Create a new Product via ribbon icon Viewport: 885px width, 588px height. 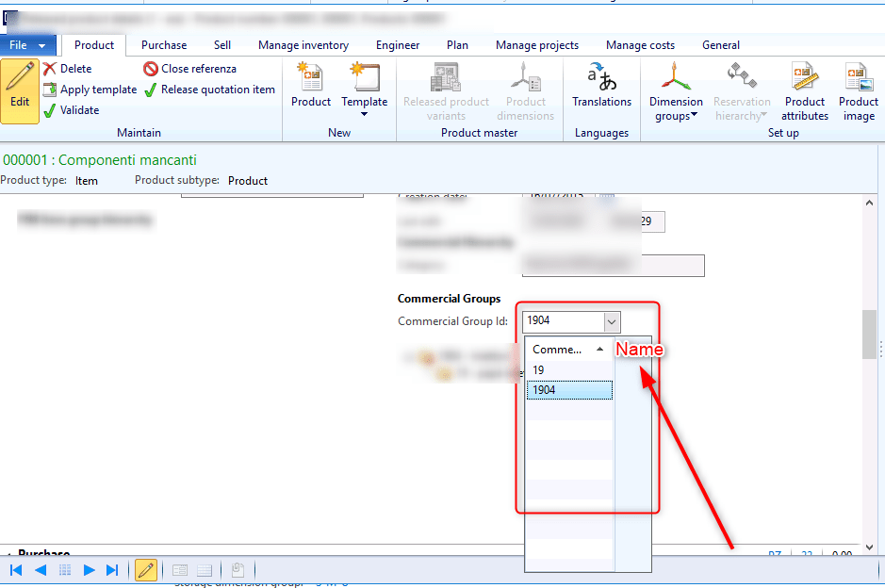(310, 87)
